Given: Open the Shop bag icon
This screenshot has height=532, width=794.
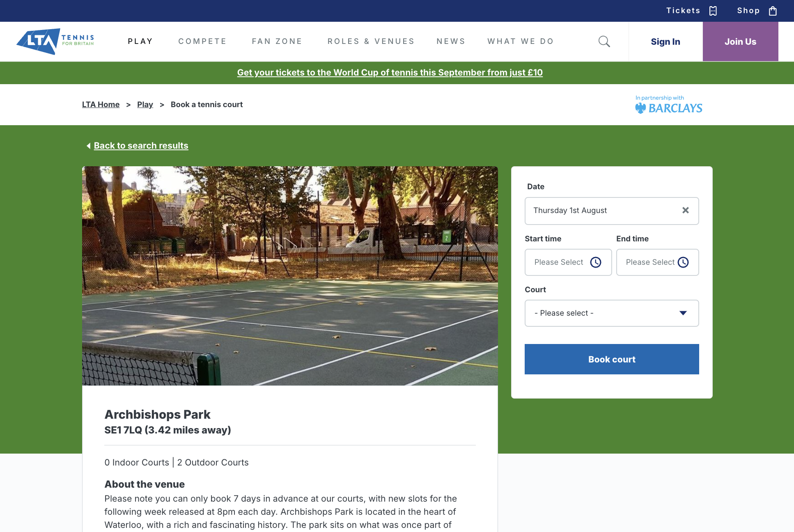Looking at the screenshot, I should pyautogui.click(x=773, y=11).
